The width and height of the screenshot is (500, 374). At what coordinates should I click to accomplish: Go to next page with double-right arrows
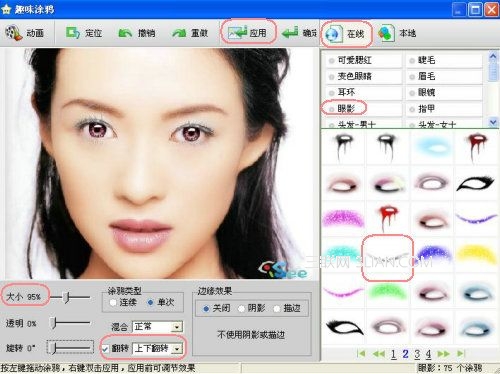pyautogui.click(x=443, y=353)
